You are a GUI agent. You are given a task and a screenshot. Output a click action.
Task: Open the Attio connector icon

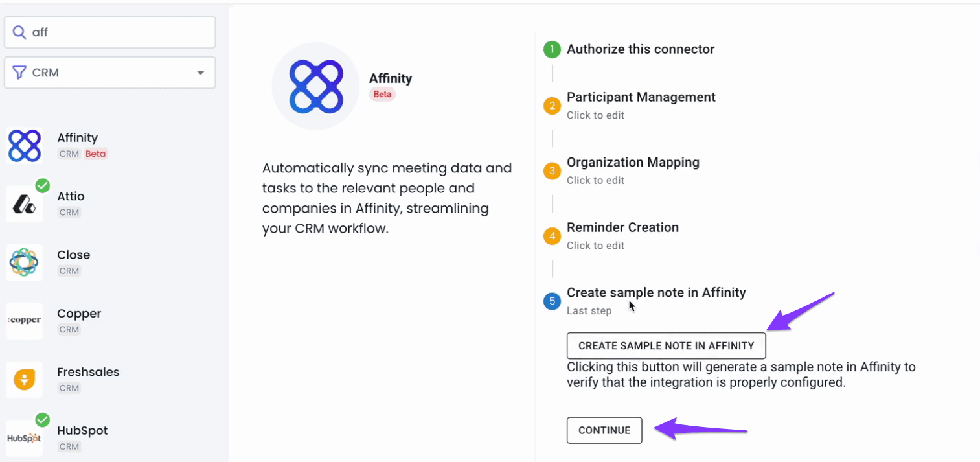click(25, 203)
